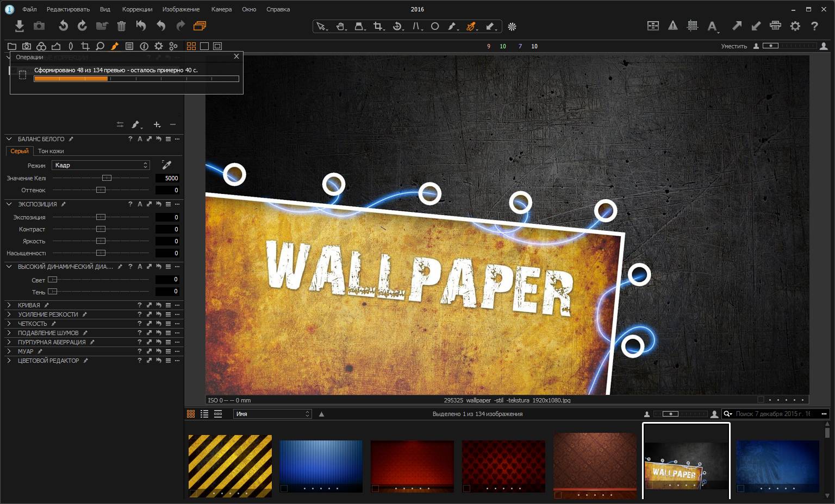Switch viewer to single image mode
835x504 pixels.
pyautogui.click(x=204, y=46)
